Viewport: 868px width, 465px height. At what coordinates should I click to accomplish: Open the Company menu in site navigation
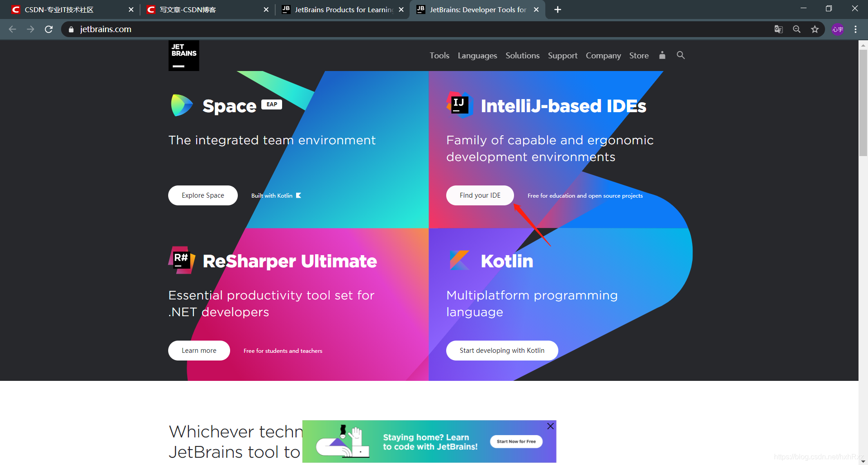point(604,56)
